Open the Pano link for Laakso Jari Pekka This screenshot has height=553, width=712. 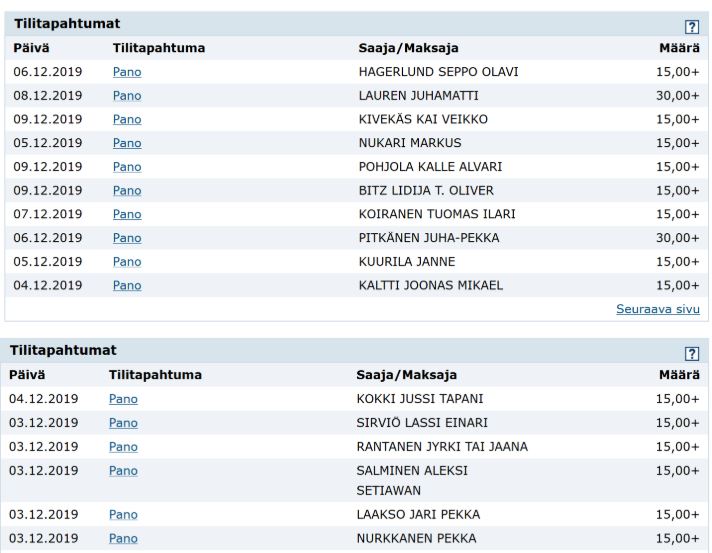pyautogui.click(x=123, y=515)
